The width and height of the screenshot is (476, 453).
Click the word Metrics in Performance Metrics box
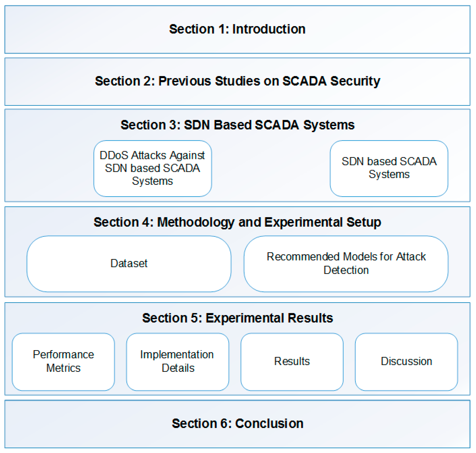(x=63, y=368)
